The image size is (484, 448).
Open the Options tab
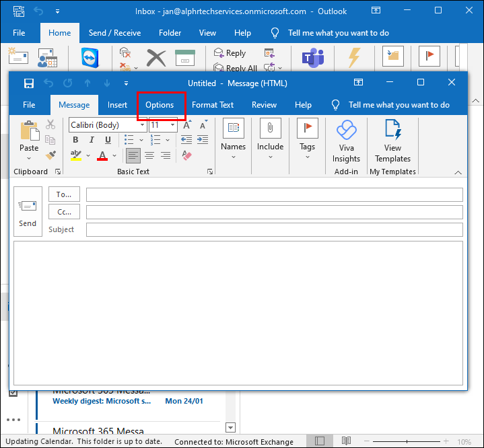[160, 105]
